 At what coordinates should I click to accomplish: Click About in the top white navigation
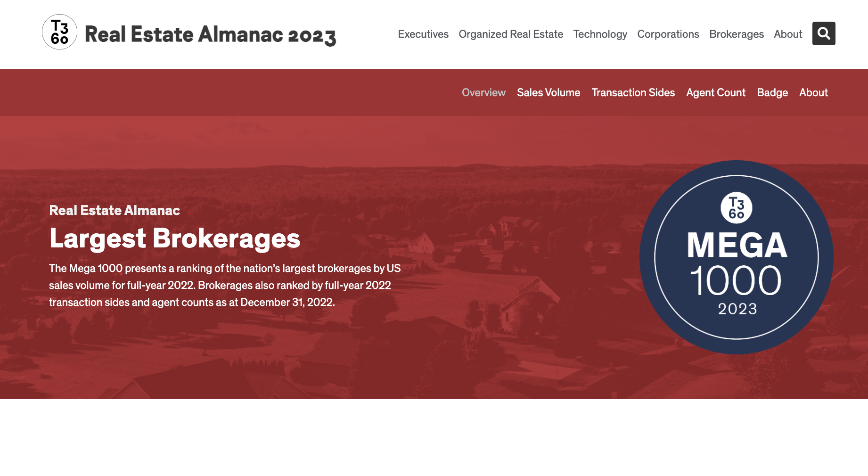coord(788,34)
